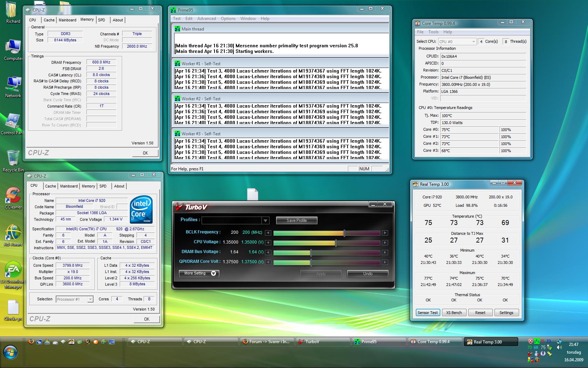Click the Windows Start orb
Screen dimensions: 588x368
click(x=10, y=353)
